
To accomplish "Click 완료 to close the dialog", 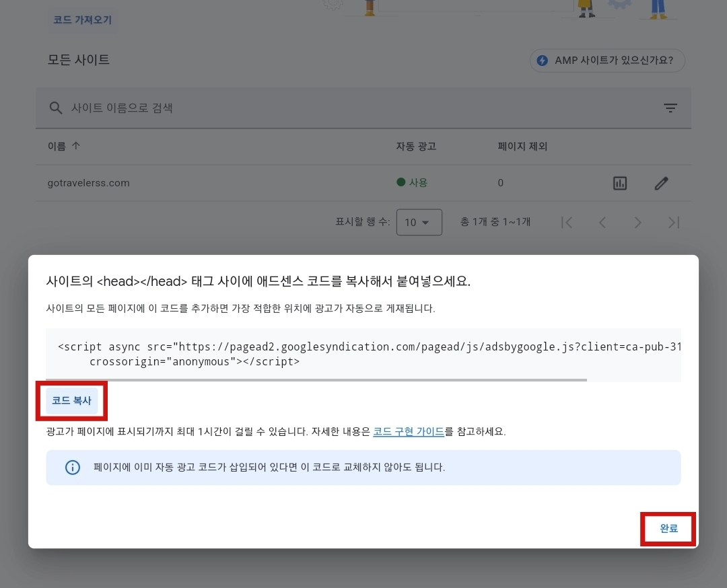I will pyautogui.click(x=668, y=528).
